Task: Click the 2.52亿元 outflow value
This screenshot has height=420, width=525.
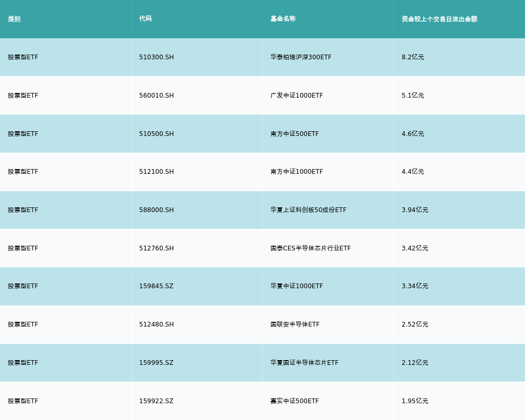Action: (x=415, y=324)
